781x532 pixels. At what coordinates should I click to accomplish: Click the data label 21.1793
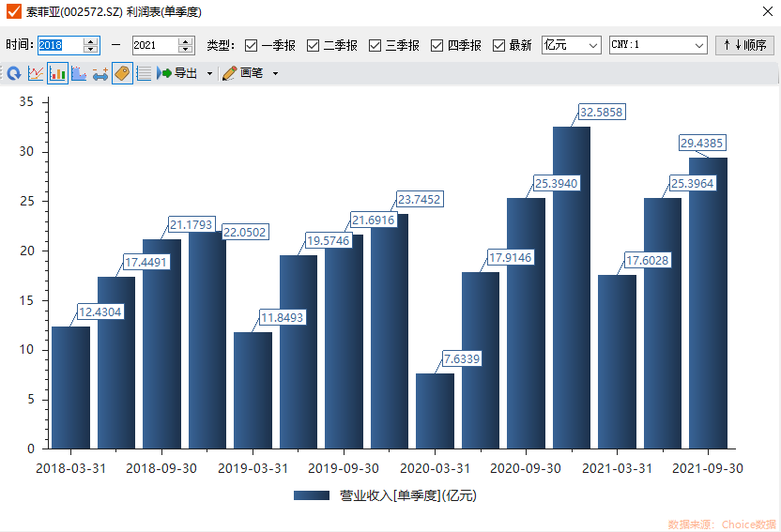[191, 225]
